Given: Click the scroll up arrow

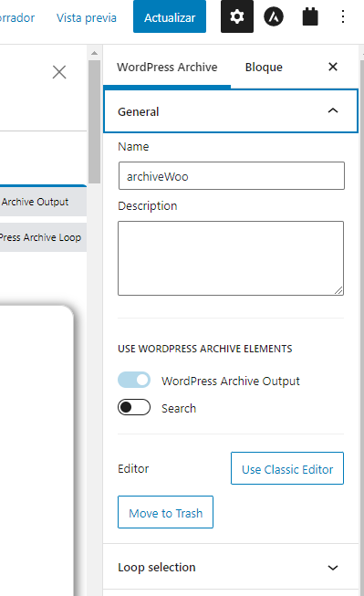Looking at the screenshot, I should coord(94,53).
